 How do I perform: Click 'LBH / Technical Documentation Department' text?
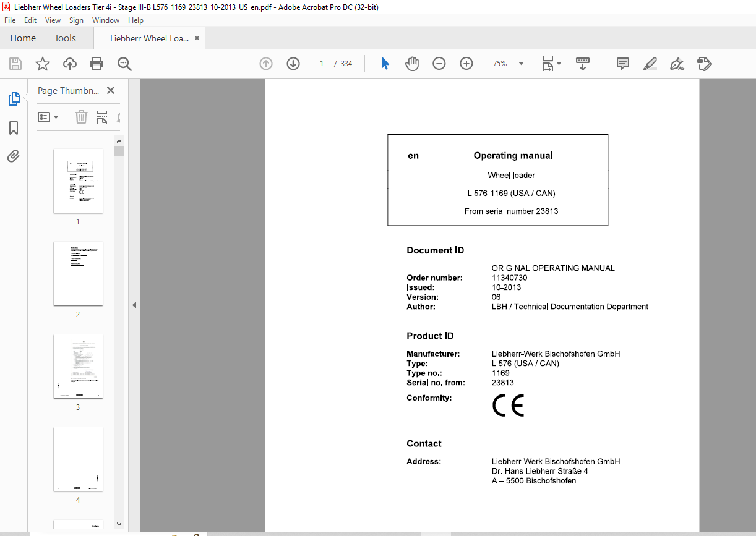570,306
